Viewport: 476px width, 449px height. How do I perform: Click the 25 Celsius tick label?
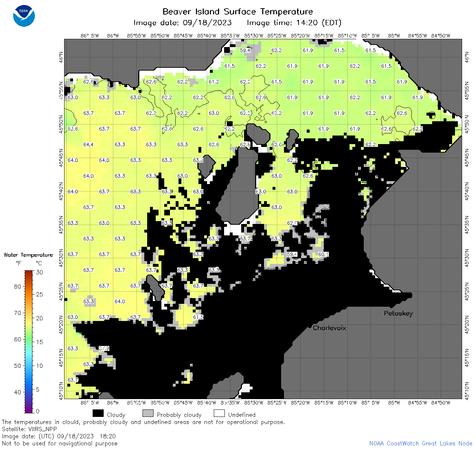(x=40, y=295)
